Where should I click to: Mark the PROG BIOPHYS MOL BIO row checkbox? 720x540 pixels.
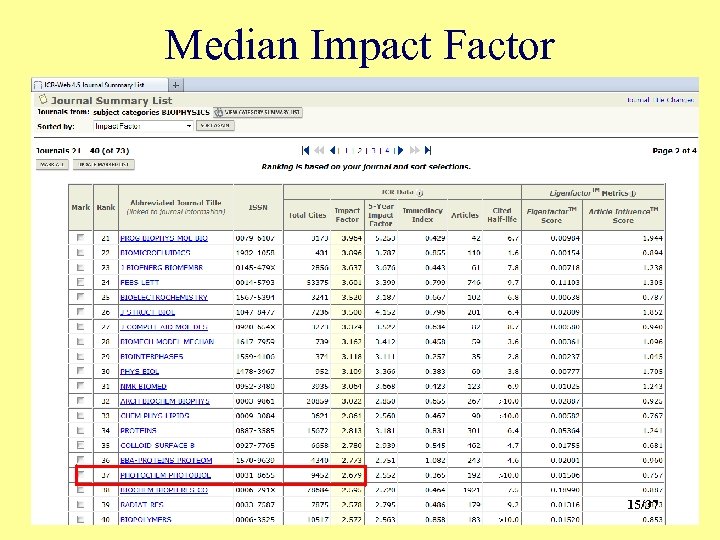80,237
